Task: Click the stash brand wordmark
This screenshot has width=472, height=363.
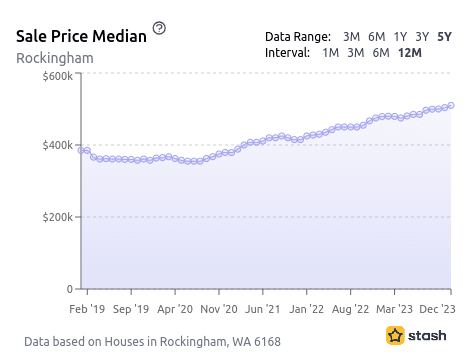Action: click(x=427, y=335)
